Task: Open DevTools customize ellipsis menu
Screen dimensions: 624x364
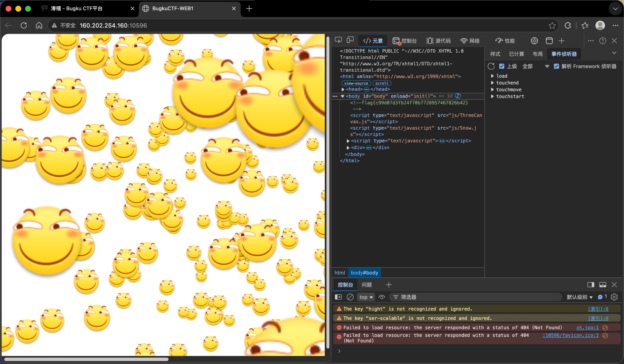Action: click(591, 41)
